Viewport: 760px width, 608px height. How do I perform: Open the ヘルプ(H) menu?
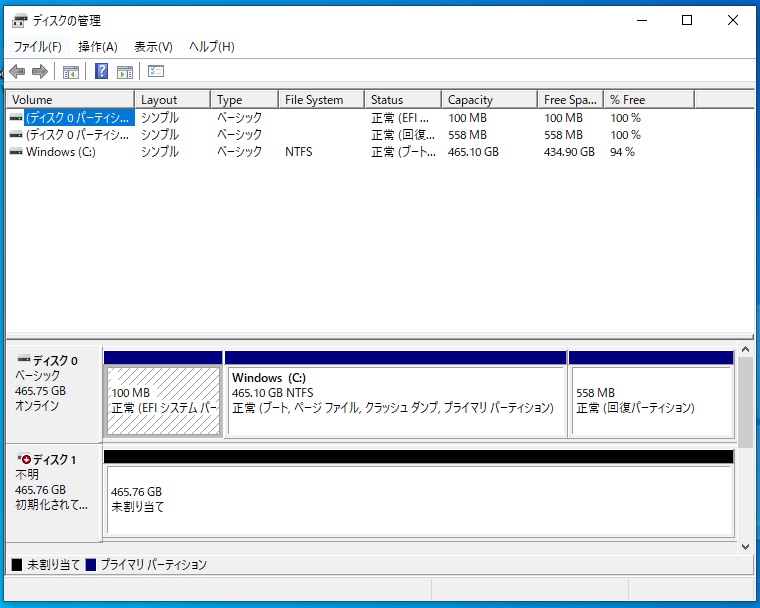[212, 47]
